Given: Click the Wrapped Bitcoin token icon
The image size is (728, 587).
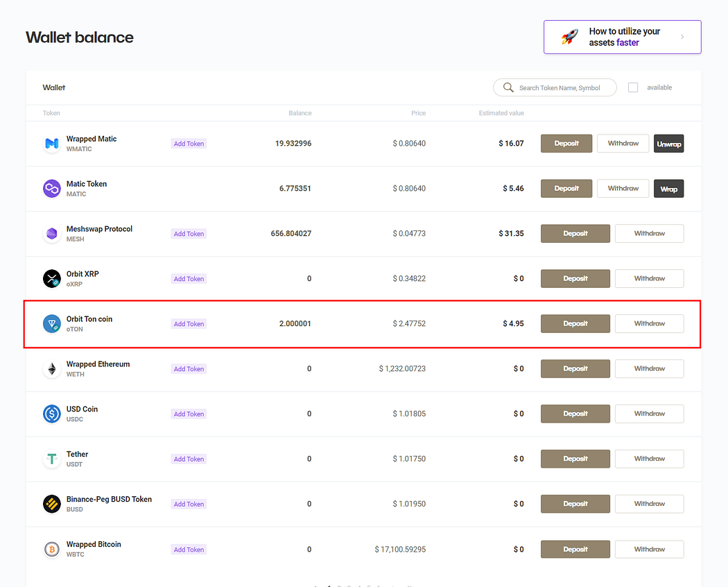Looking at the screenshot, I should (x=51, y=550).
